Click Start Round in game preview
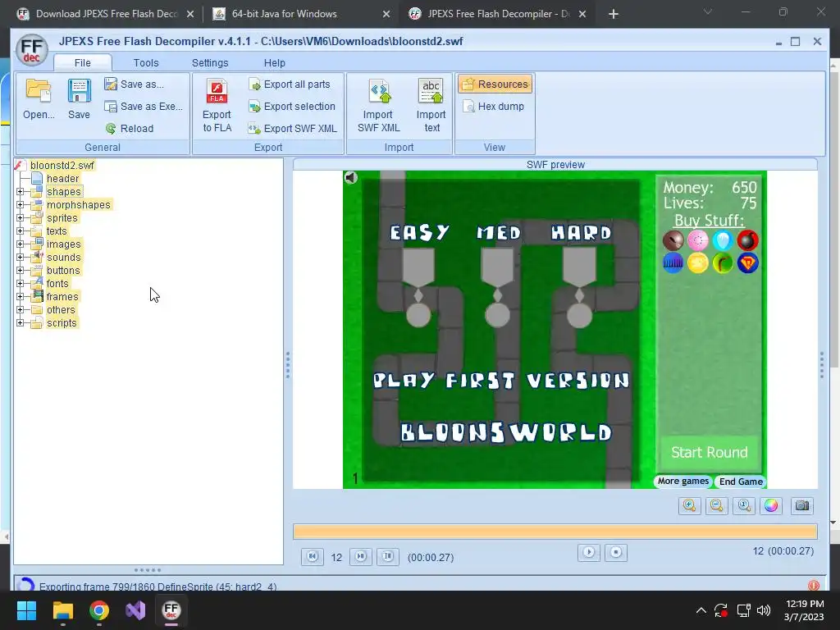This screenshot has height=630, width=840. [710, 452]
